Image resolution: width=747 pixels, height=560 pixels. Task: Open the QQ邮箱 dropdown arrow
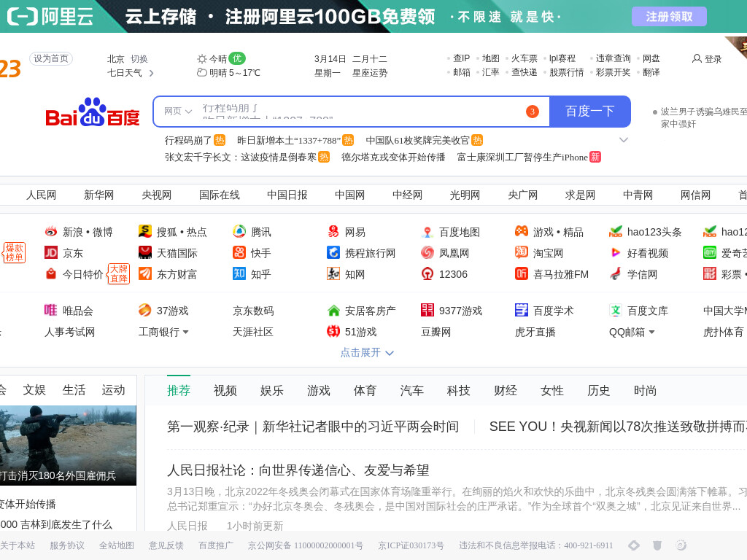651,332
